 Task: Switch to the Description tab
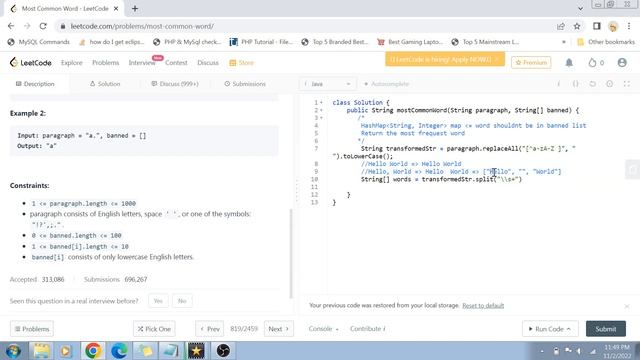(x=35, y=84)
